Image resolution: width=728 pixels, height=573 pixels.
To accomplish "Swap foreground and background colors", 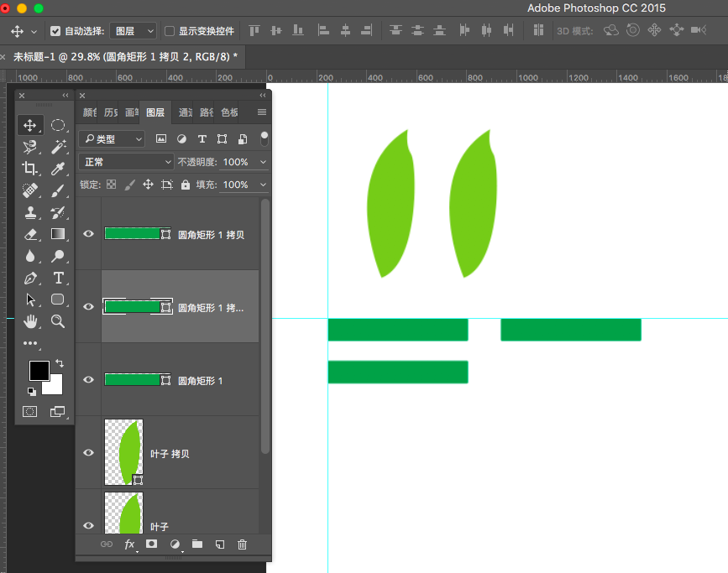I will click(60, 362).
